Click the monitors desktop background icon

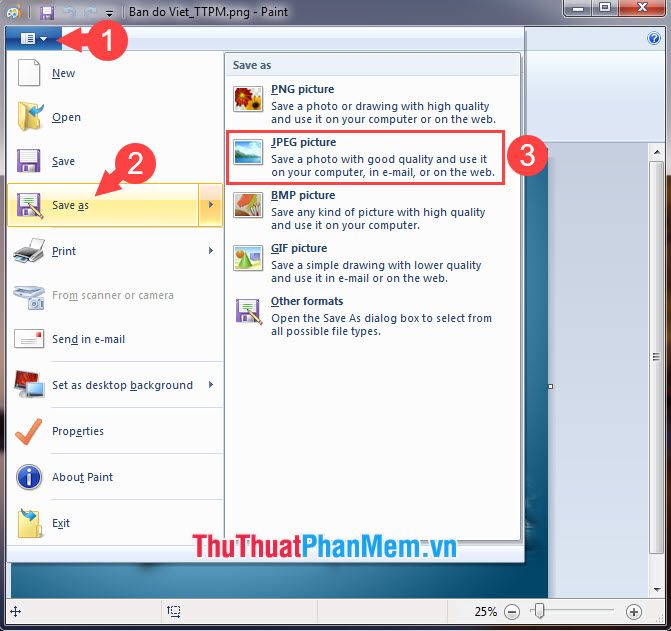pyautogui.click(x=29, y=384)
